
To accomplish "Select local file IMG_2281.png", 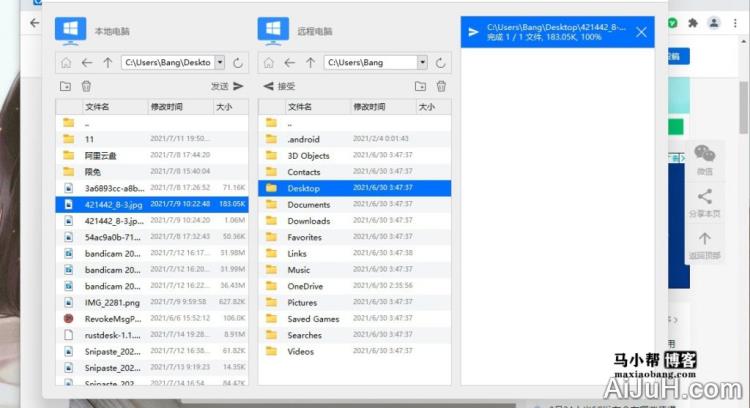I will point(108,302).
